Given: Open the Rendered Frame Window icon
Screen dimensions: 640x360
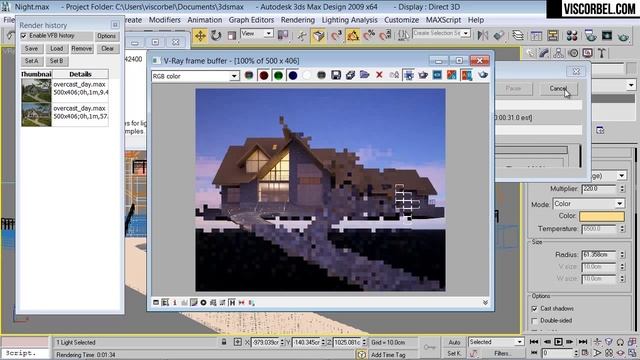Looking at the screenshot, I should 607,36.
